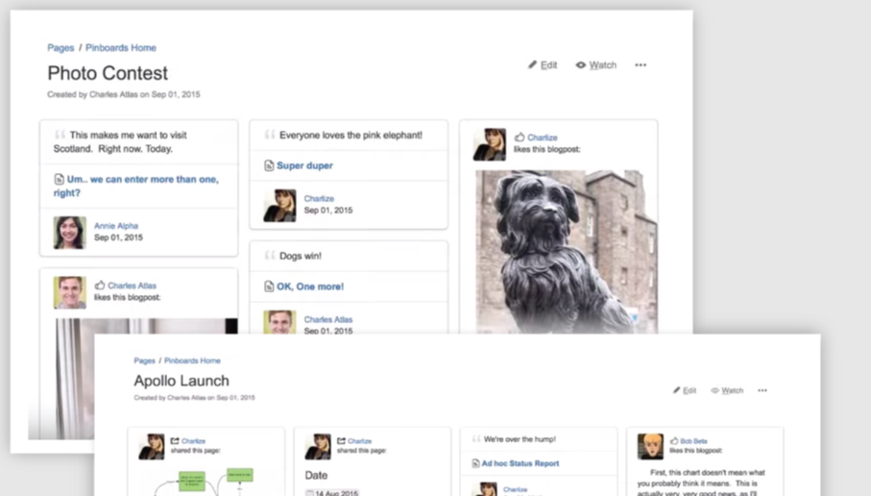Open Charlize link in Super duper card
The image size is (871, 496).
pos(319,198)
